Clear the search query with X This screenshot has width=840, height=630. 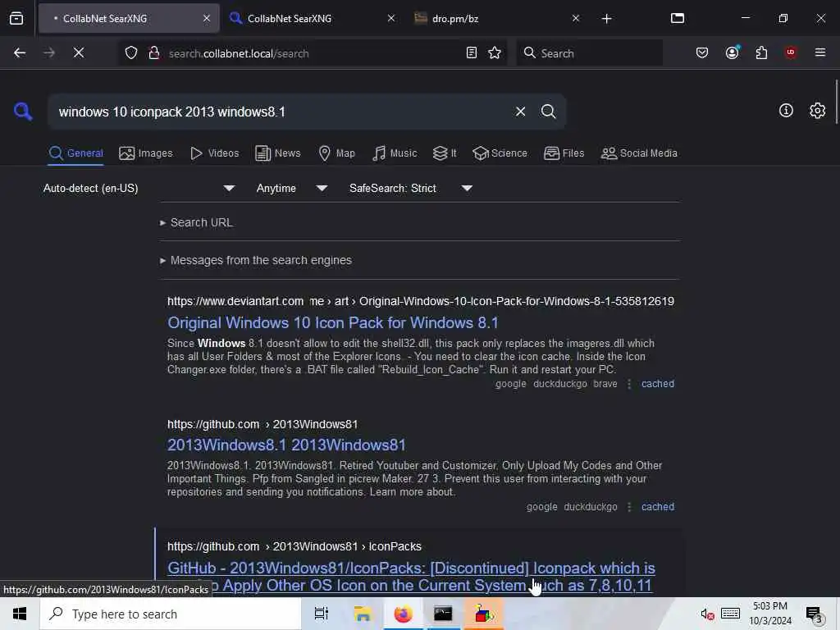coord(520,112)
